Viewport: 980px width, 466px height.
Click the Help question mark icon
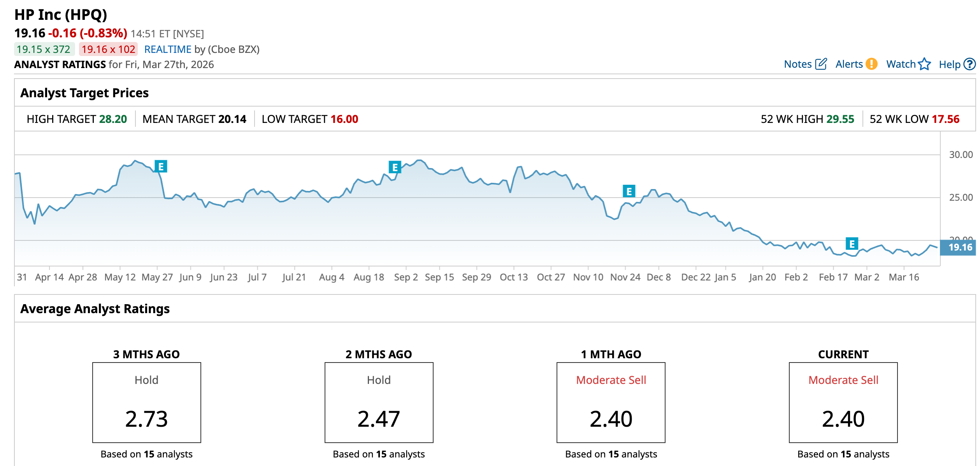coord(969,64)
